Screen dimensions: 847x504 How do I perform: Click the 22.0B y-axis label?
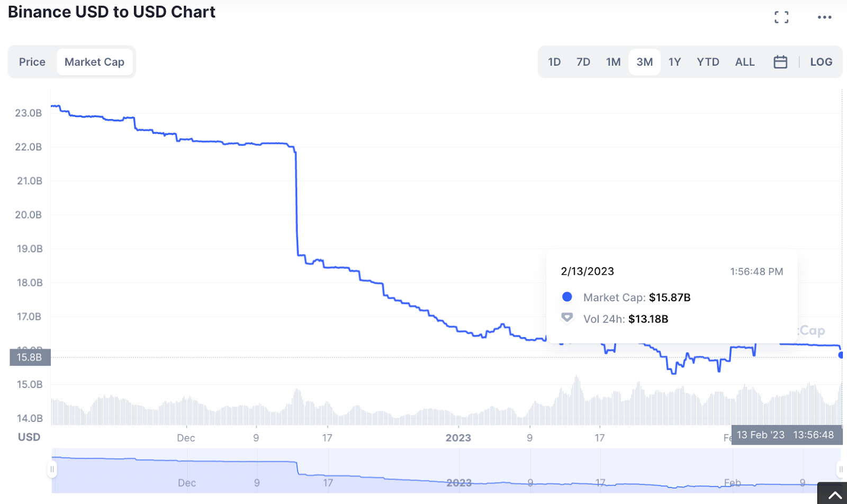click(x=29, y=147)
